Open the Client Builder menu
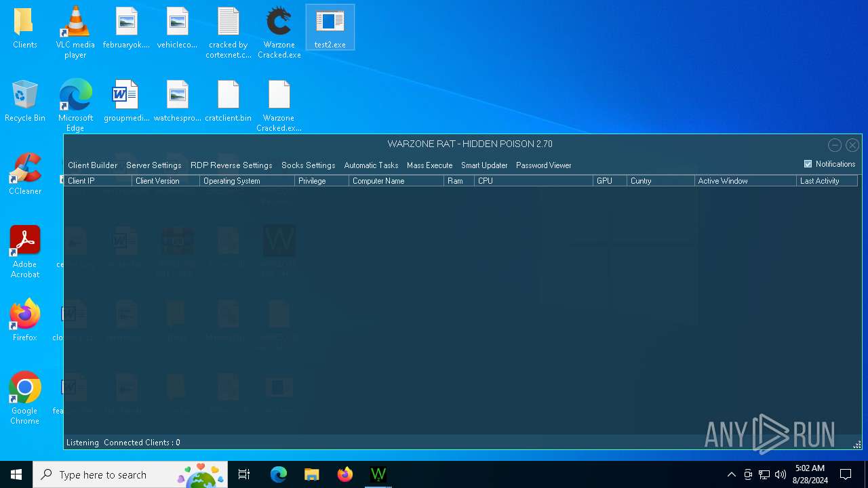The image size is (868, 488). (x=92, y=165)
